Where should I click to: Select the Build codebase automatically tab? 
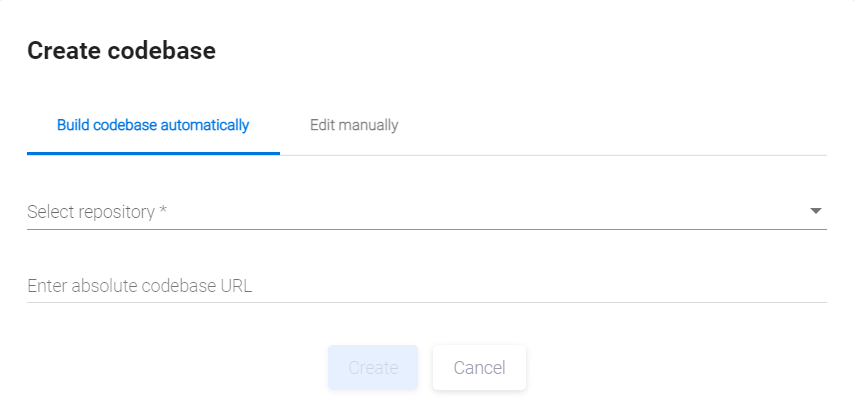click(x=153, y=126)
